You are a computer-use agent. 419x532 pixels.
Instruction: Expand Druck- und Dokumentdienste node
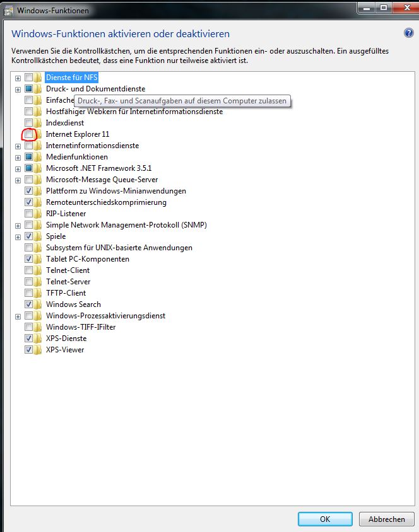pos(18,90)
